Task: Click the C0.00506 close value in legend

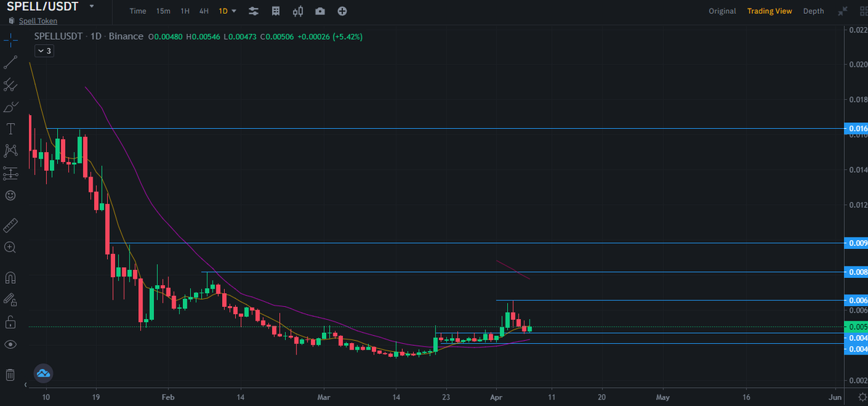Action: pos(277,36)
